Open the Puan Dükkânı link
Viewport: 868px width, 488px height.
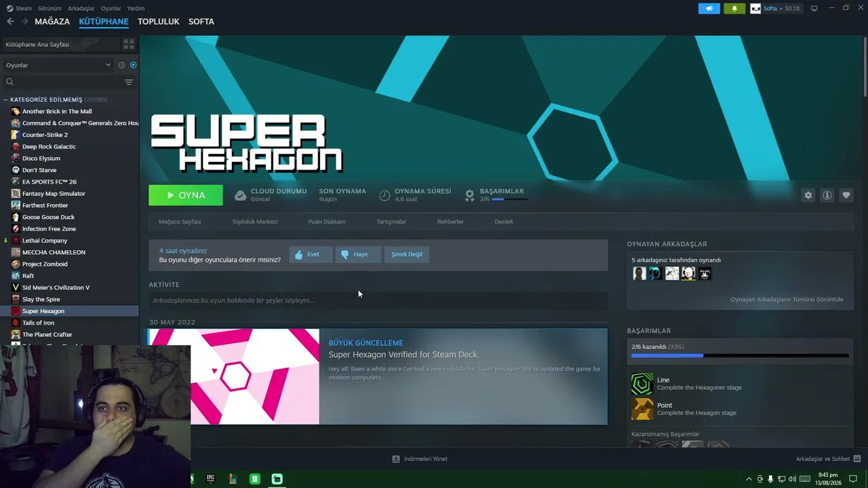pyautogui.click(x=327, y=222)
